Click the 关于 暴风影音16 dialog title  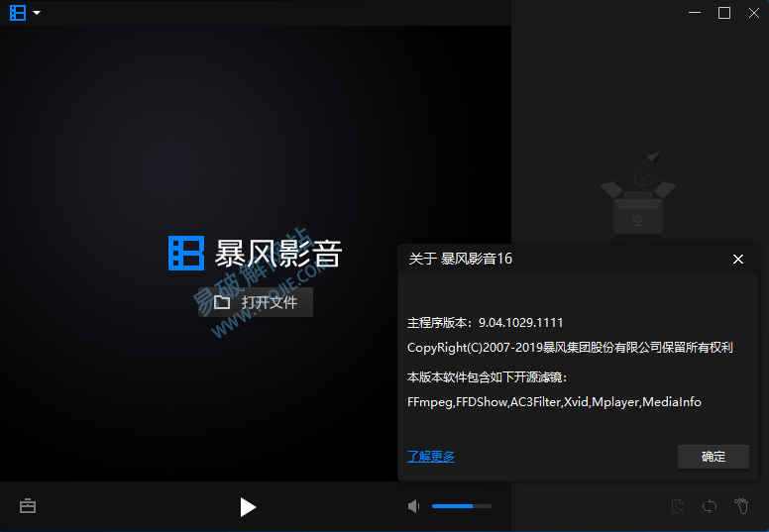coord(460,259)
